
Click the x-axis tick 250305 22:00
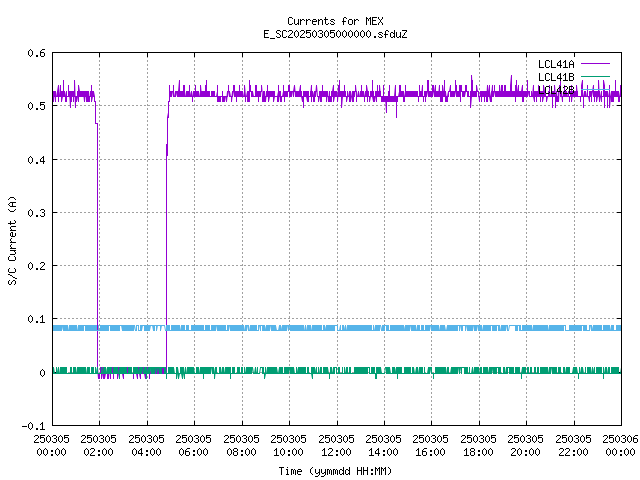(573, 445)
